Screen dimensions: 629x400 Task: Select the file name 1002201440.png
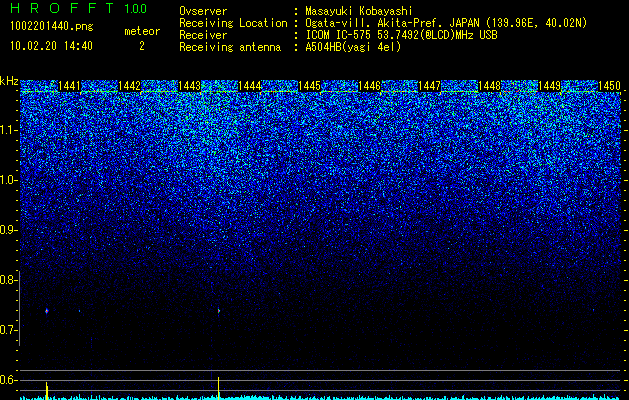pos(51,27)
